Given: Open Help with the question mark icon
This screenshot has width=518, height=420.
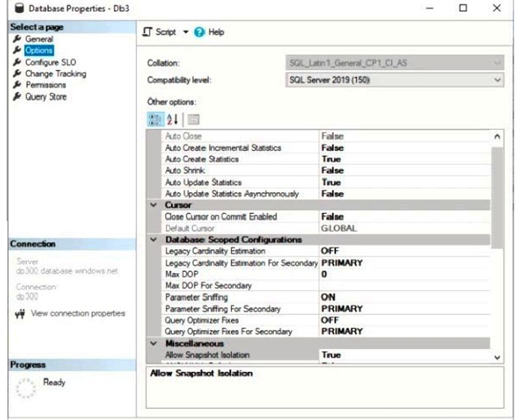Looking at the screenshot, I should [199, 32].
